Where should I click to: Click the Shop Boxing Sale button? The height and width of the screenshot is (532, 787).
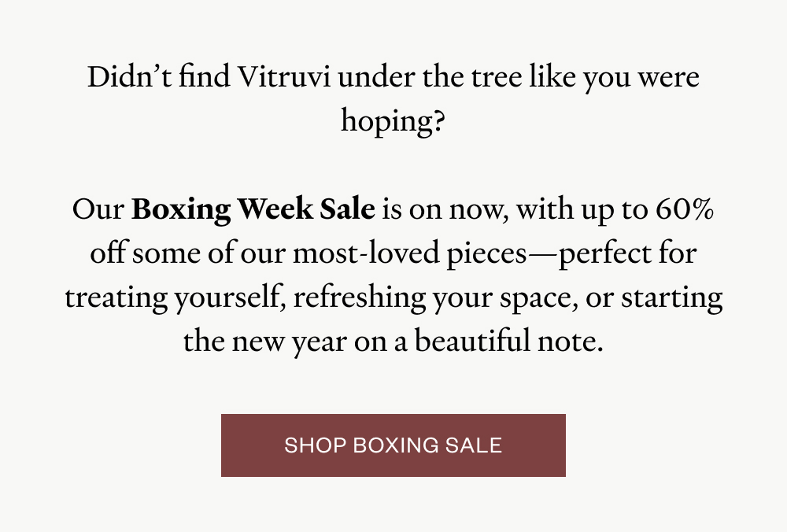pyautogui.click(x=393, y=445)
